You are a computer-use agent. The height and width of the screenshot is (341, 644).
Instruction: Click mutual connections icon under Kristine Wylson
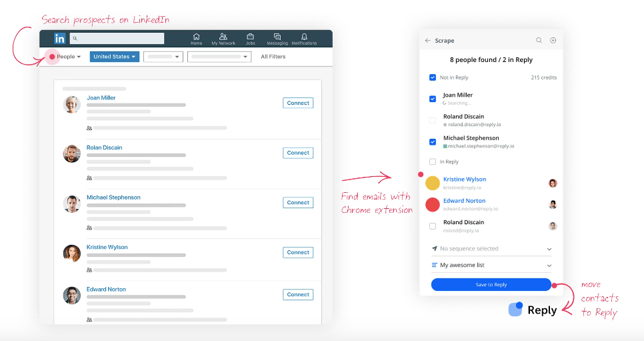point(89,270)
